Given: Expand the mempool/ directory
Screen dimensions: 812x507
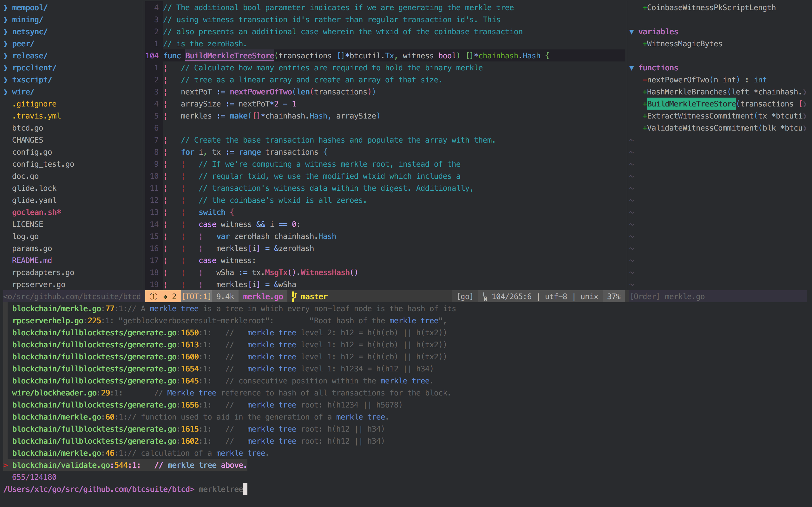Looking at the screenshot, I should point(6,7).
